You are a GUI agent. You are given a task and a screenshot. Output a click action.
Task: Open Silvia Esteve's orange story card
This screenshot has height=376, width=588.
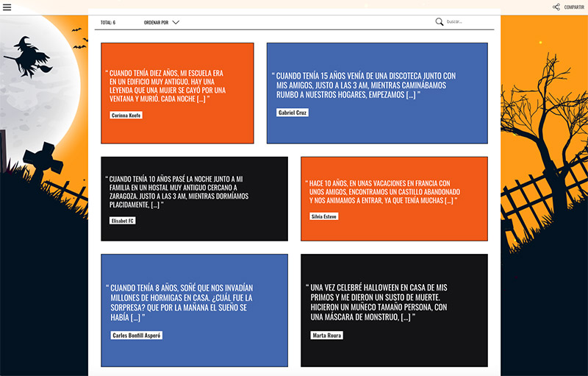pyautogui.click(x=394, y=199)
